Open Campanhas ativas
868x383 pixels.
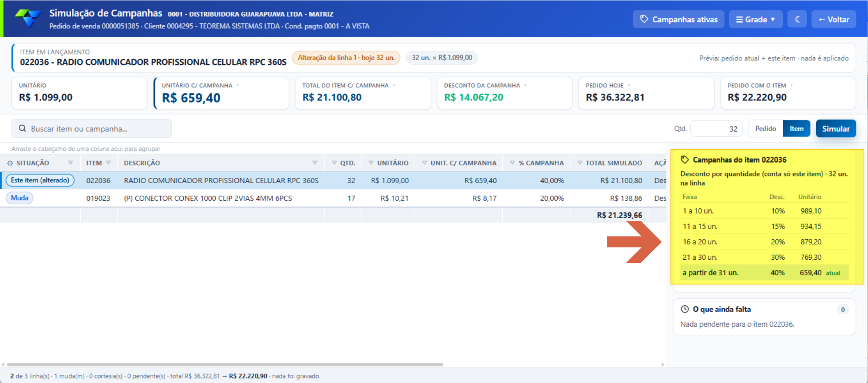(x=678, y=19)
